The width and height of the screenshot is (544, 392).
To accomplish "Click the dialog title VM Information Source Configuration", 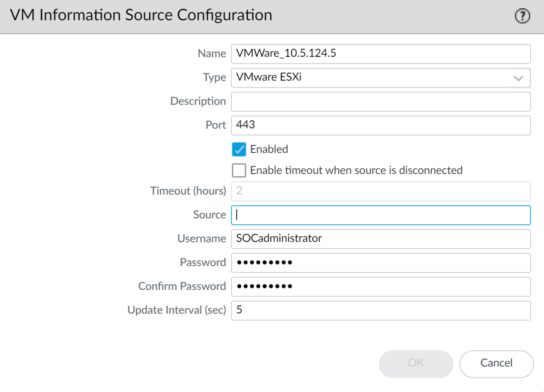I will [141, 15].
